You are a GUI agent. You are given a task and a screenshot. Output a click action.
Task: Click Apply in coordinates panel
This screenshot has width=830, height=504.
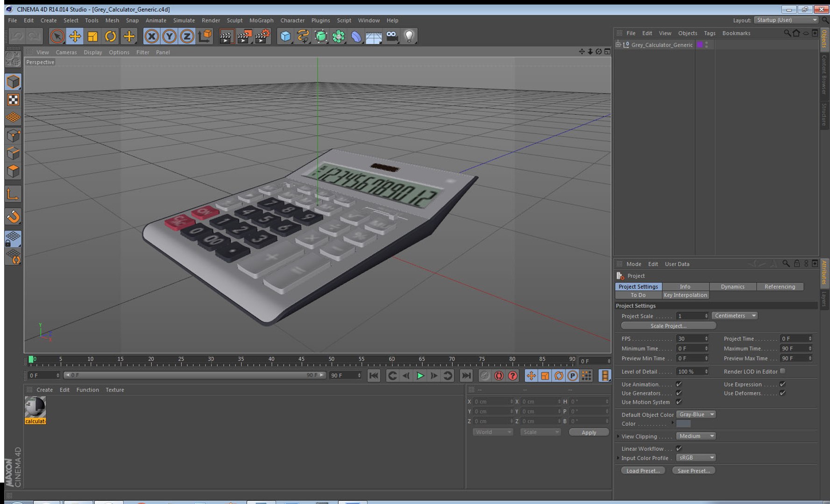(589, 433)
